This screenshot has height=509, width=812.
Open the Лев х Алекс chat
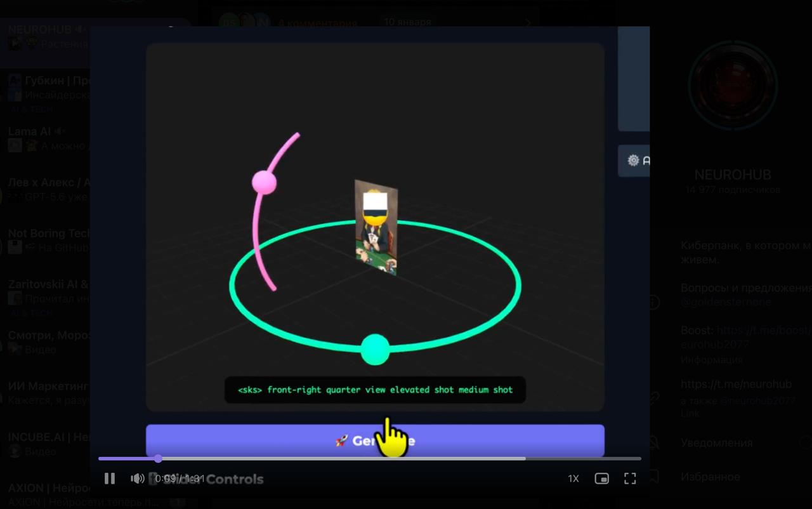tap(46, 190)
